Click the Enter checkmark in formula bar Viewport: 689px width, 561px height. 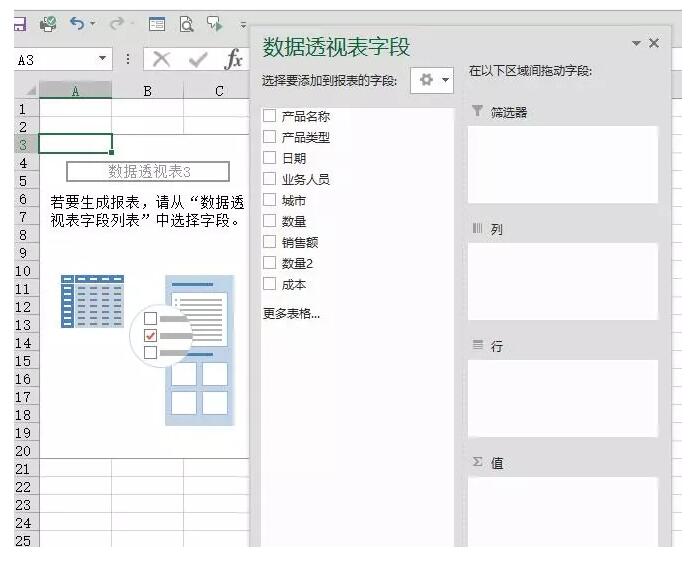198,60
